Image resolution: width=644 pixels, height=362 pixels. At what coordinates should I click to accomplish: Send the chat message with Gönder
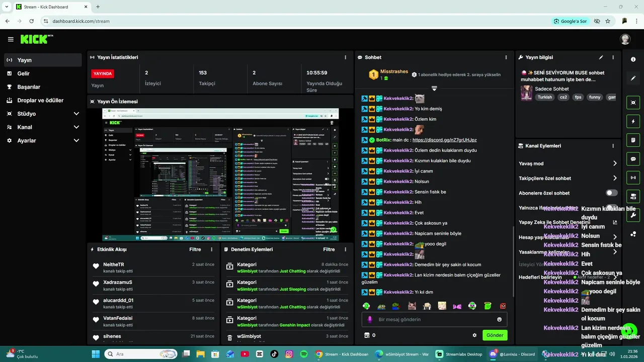coord(495,335)
